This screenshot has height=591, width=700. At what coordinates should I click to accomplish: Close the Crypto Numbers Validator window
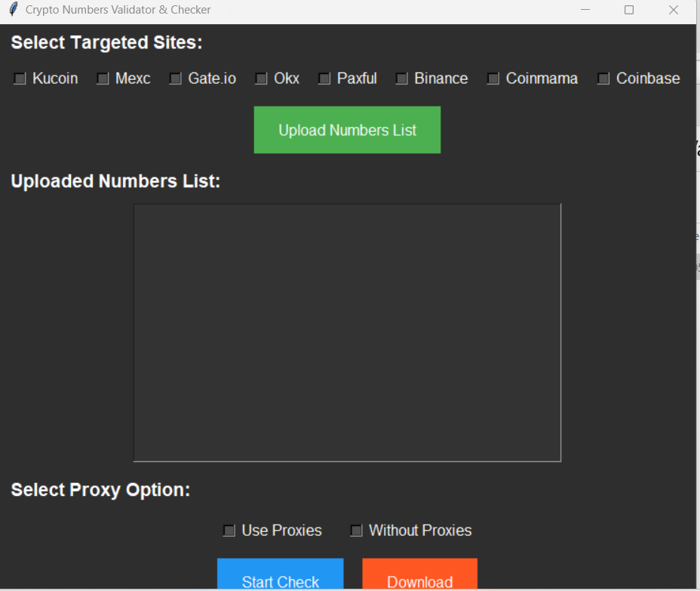[674, 10]
